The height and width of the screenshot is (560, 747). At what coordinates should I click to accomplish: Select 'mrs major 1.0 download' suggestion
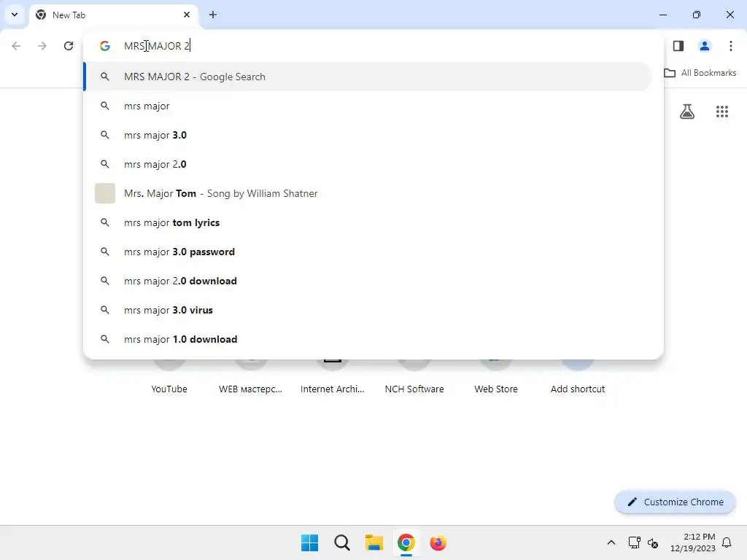(x=368, y=339)
